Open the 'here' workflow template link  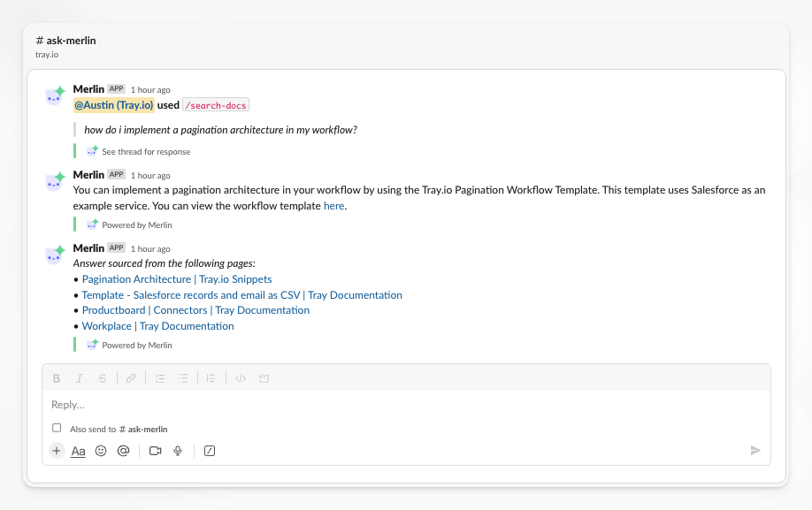click(x=334, y=206)
